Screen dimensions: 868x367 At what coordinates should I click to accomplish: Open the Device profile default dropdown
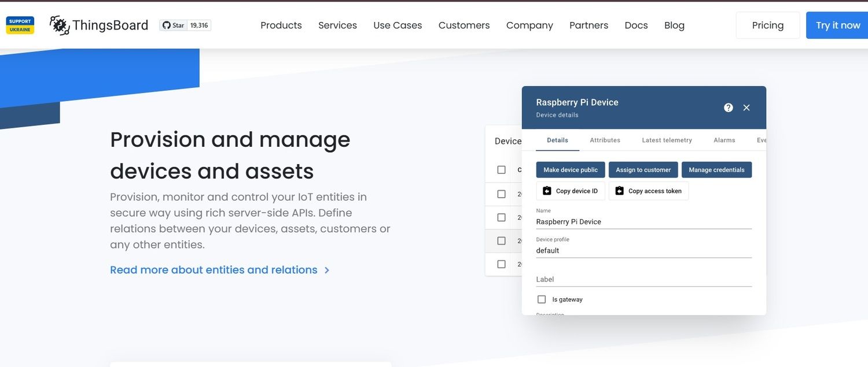[x=644, y=251]
